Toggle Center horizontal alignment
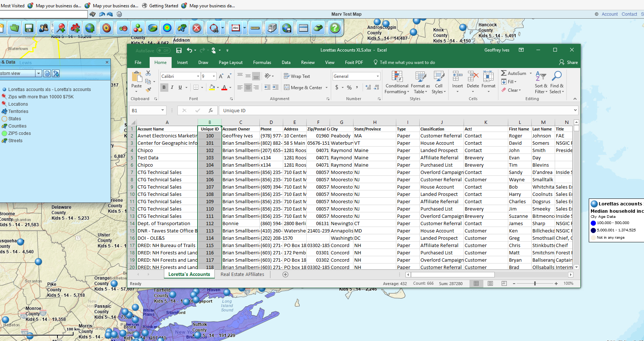 click(x=248, y=87)
